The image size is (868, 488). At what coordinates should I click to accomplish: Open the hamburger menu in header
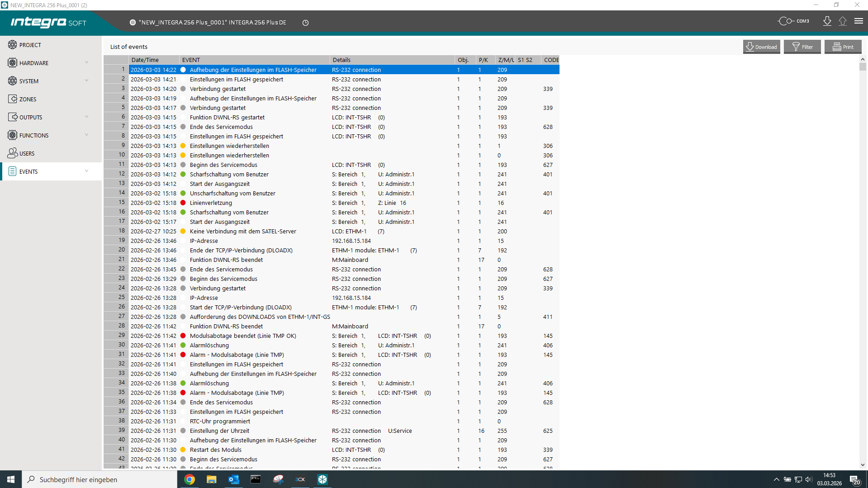coord(858,21)
